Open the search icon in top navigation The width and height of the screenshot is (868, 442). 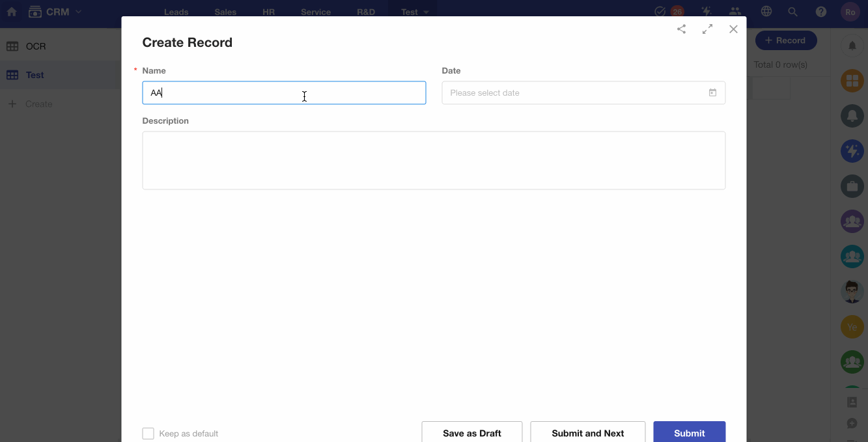[792, 12]
